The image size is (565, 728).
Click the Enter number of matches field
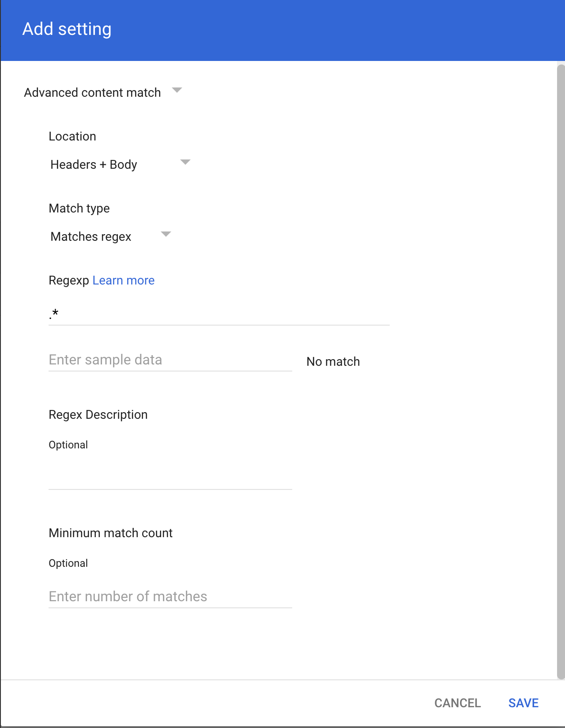pyautogui.click(x=170, y=596)
